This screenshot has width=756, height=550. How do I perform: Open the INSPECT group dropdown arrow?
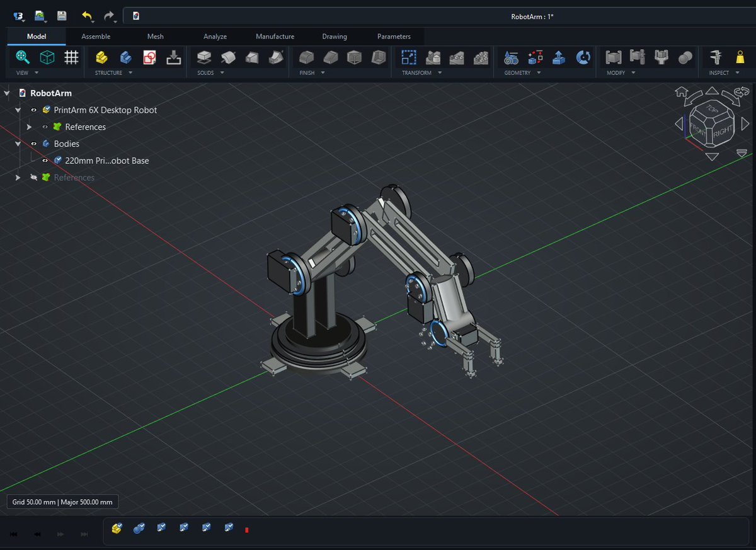pos(737,73)
